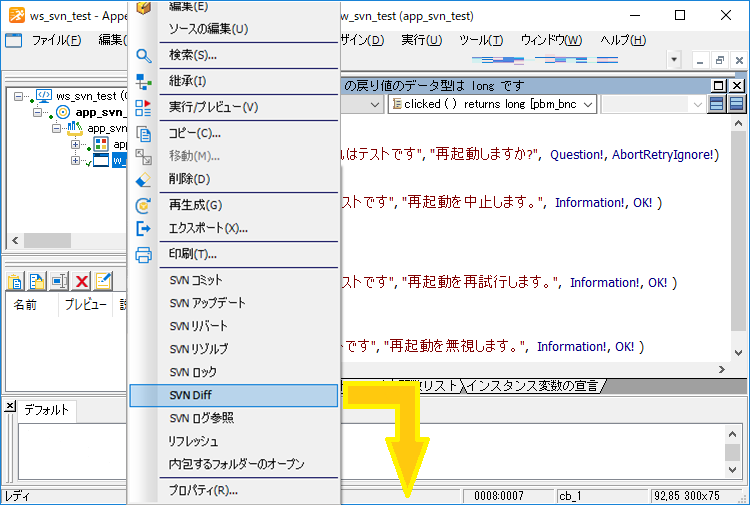Click the printer icon in context menu
750x510 pixels.
(143, 255)
